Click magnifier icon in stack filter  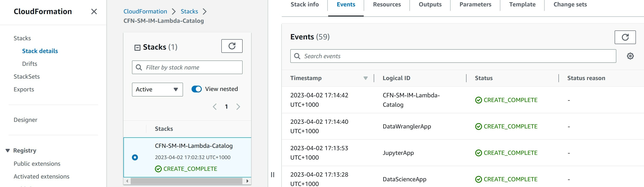[x=139, y=67]
